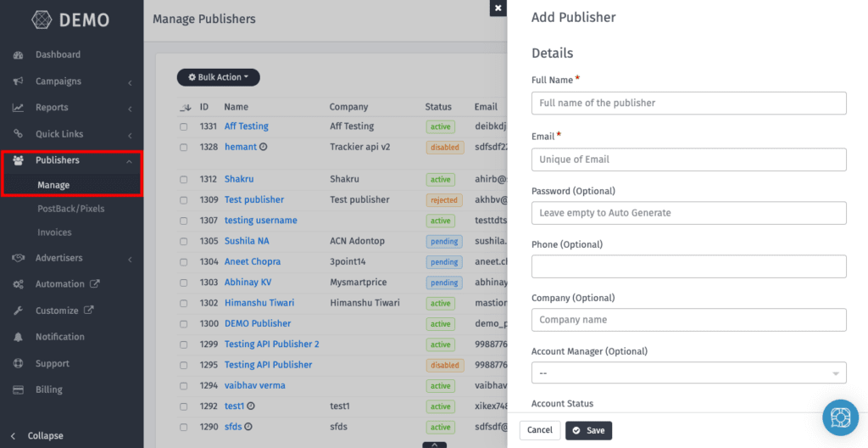Click the Billing card icon

coord(18,389)
